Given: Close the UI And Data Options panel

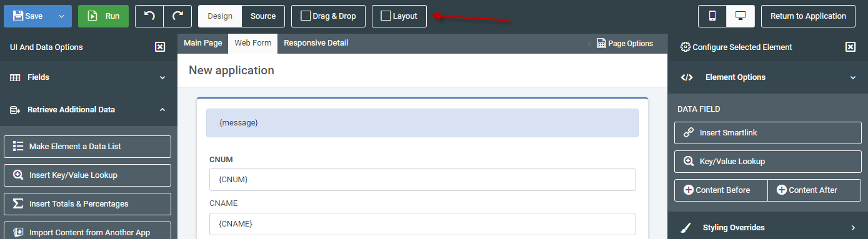Looking at the screenshot, I should pos(160,47).
